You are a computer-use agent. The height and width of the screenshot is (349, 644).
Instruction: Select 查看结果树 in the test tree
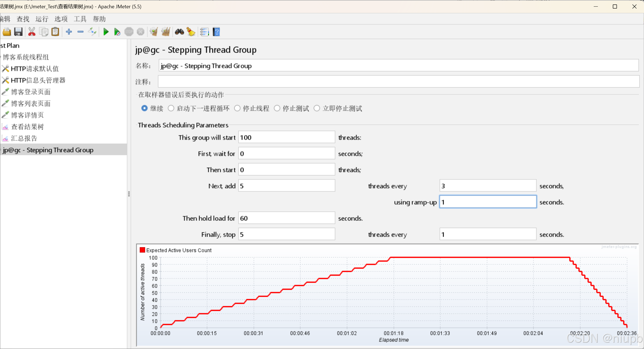pos(27,127)
